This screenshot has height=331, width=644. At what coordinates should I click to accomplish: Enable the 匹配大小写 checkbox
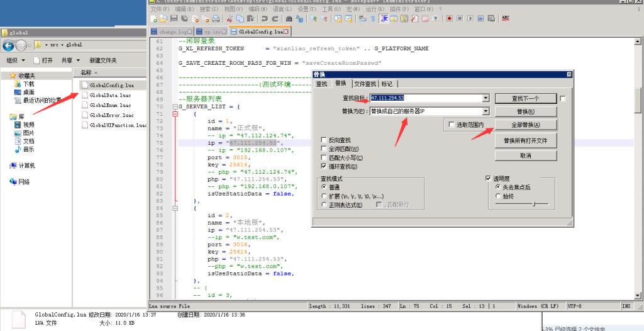[324, 158]
